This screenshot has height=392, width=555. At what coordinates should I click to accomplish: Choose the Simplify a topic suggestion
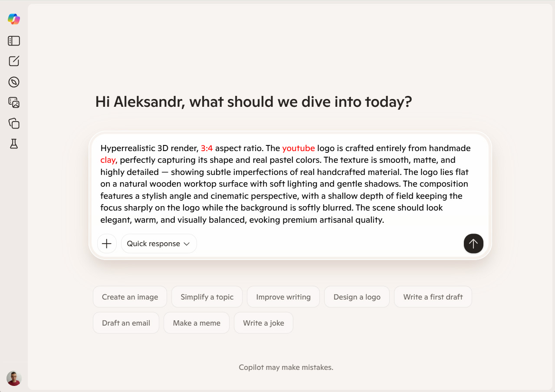click(x=207, y=297)
